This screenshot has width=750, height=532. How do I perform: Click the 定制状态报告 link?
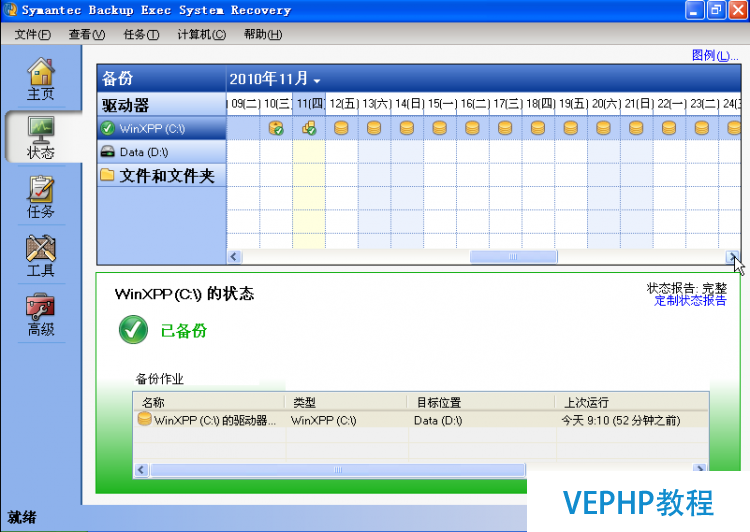tap(690, 300)
